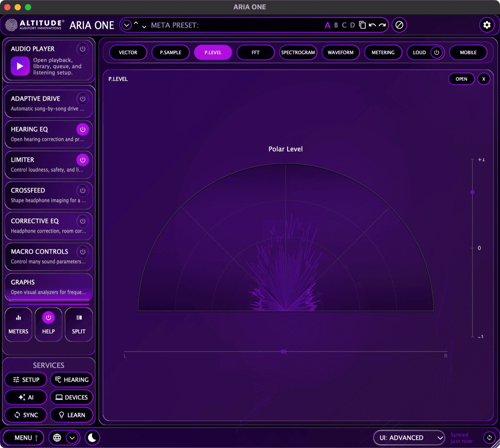The image size is (500, 448).
Task: Open the Hearing service
Action: point(72,380)
